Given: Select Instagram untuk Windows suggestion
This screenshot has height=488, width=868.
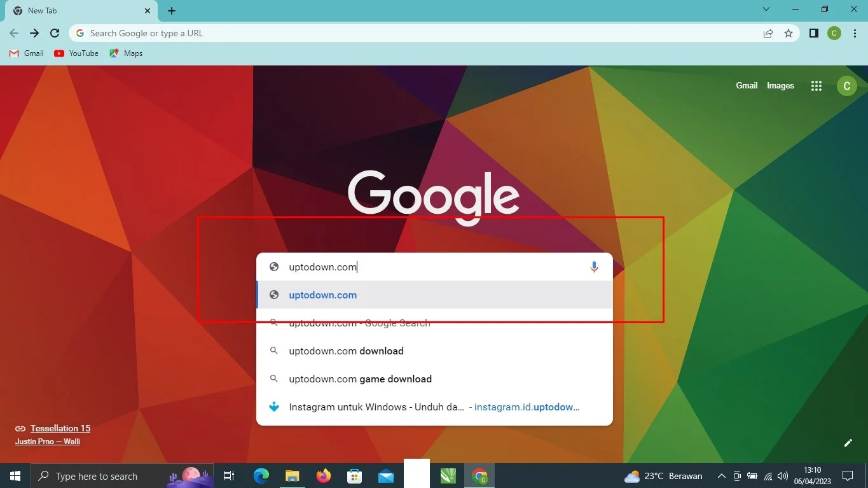Looking at the screenshot, I should 434,407.
